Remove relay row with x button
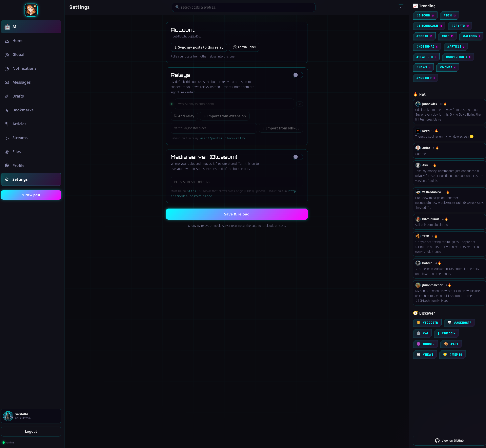 [300, 104]
